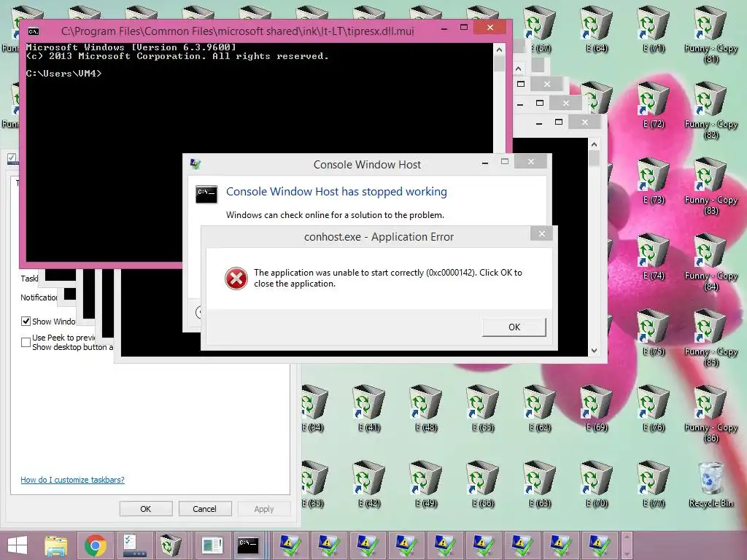Screen dimensions: 747x560
Task: Open Google Chrome from the taskbar
Action: (x=96, y=545)
